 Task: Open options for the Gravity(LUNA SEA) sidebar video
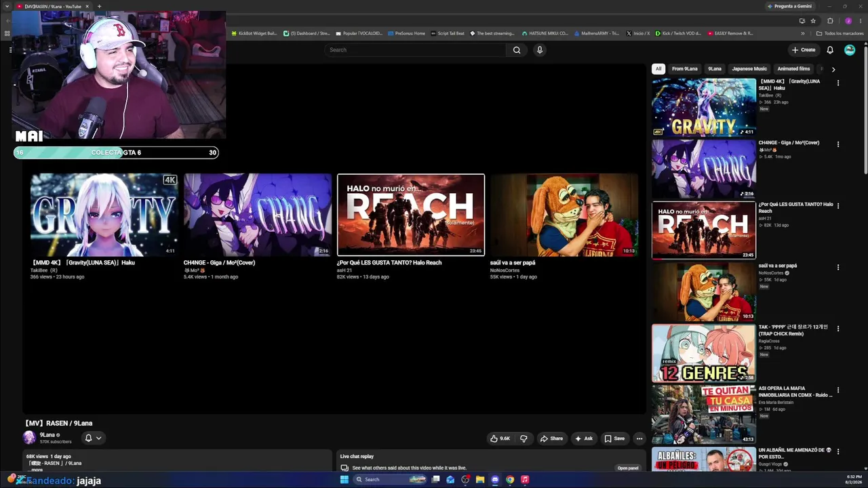(x=838, y=83)
